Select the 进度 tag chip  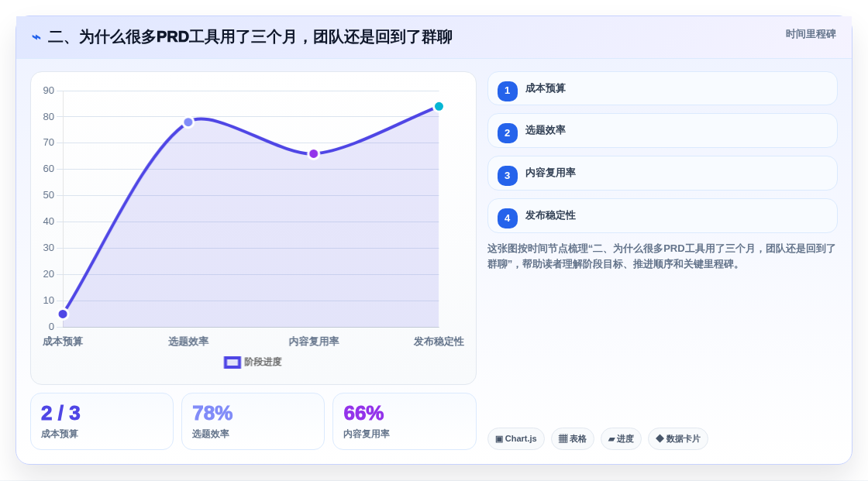(x=621, y=439)
